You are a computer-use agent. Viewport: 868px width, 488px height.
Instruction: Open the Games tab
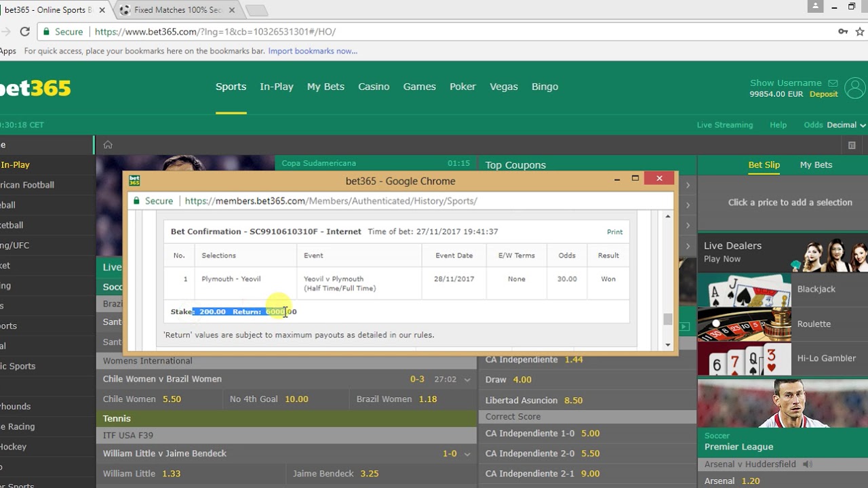[419, 87]
